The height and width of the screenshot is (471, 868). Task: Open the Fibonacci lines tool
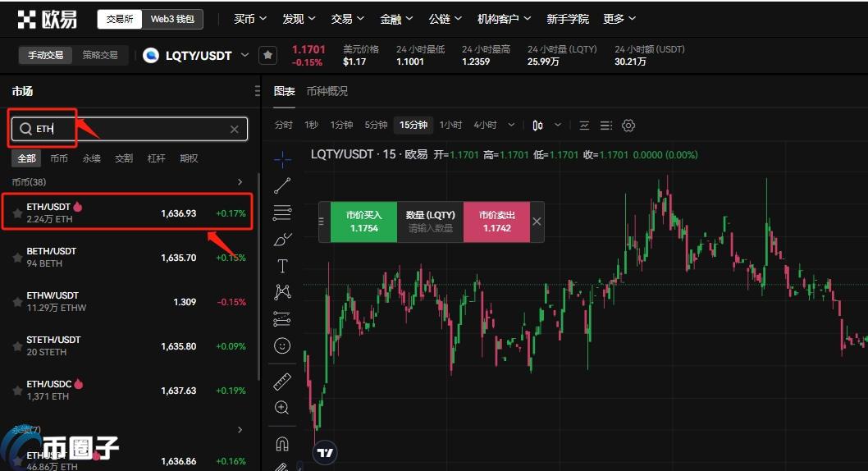[282, 213]
